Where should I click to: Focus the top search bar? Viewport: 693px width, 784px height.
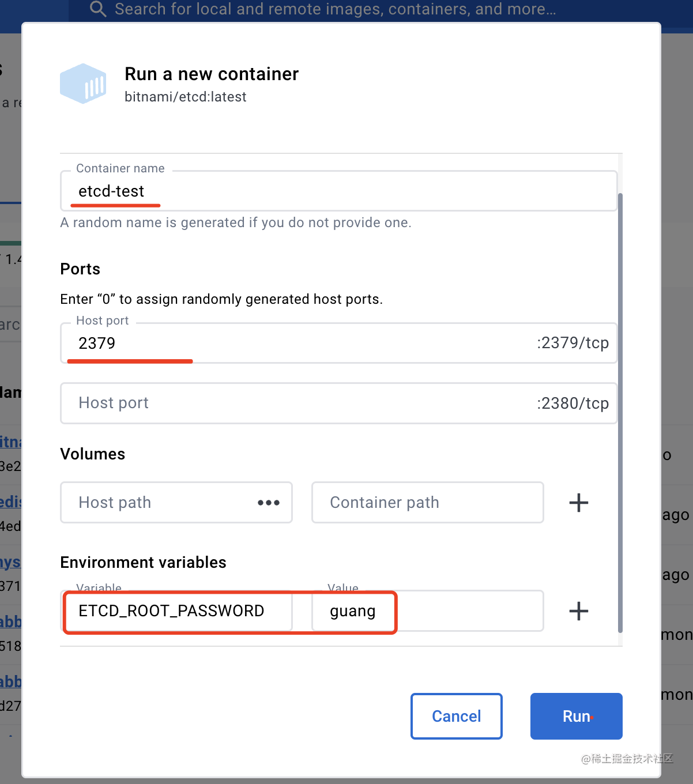(x=334, y=9)
